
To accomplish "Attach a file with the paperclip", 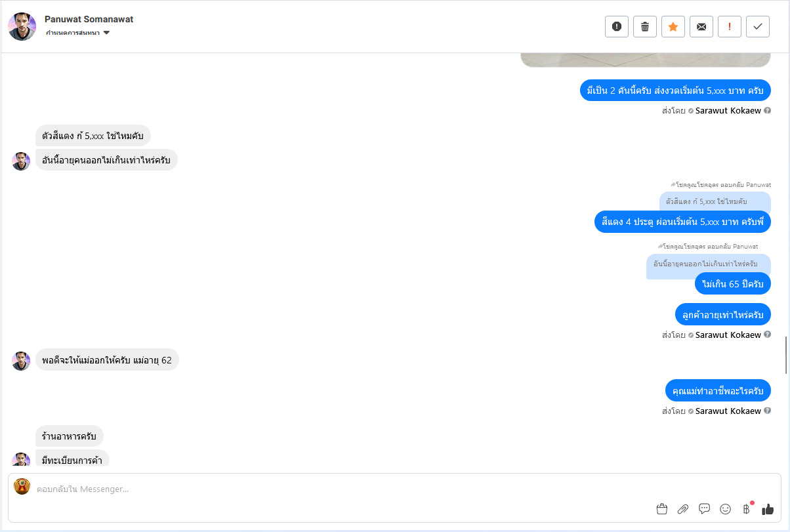I will click(x=683, y=509).
